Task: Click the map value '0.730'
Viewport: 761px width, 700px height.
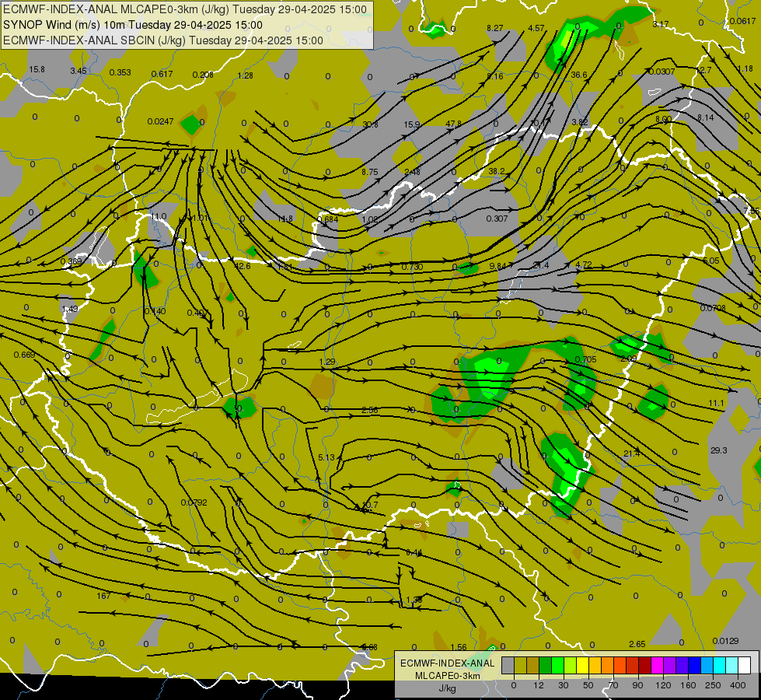Action: (412, 267)
